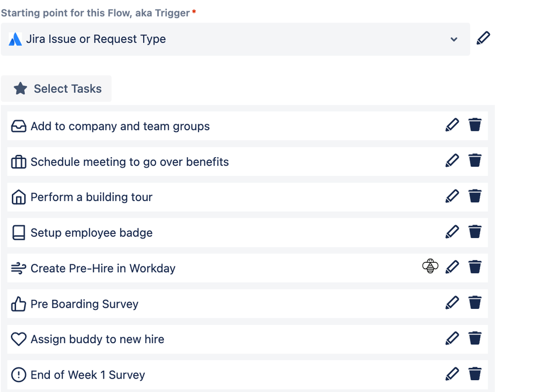
Task: Delete the 'Pre Boarding Survey' task
Action: (475, 302)
